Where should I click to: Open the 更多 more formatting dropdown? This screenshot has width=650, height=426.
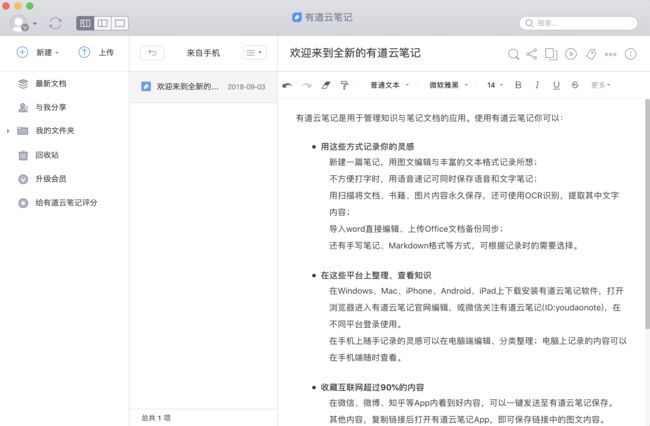click(601, 85)
